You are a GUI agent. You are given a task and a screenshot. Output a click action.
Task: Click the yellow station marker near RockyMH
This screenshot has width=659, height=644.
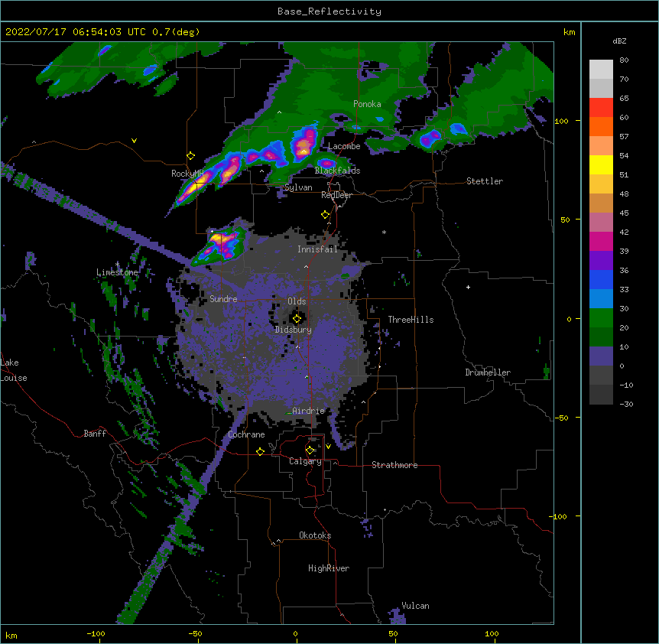click(x=190, y=156)
